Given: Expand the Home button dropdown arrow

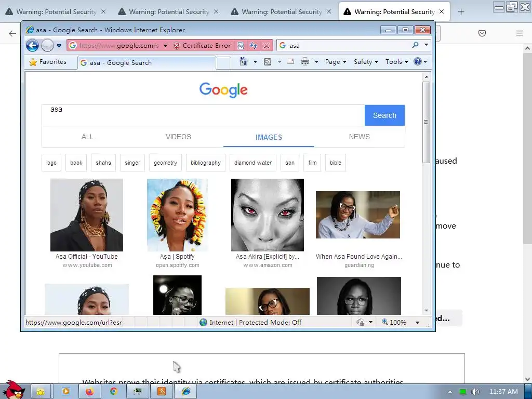Looking at the screenshot, I should tap(255, 62).
